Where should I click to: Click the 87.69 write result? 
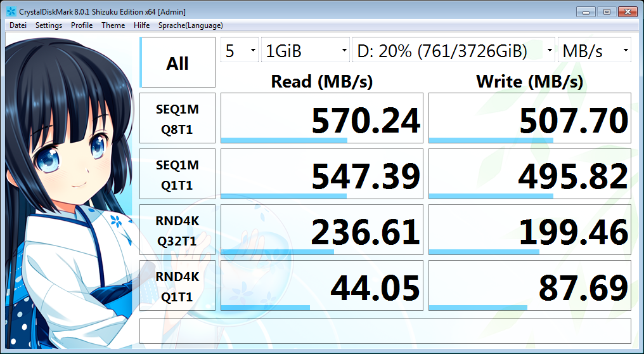(x=530, y=285)
